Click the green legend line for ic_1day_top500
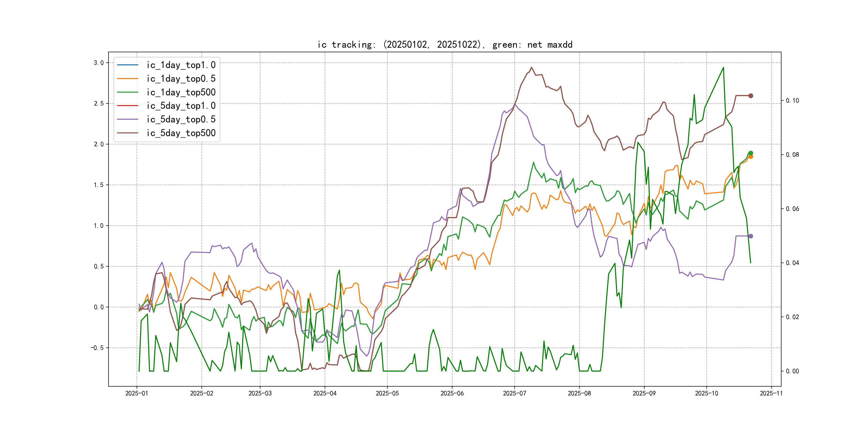Viewport: 868px width, 434px height. point(127,92)
